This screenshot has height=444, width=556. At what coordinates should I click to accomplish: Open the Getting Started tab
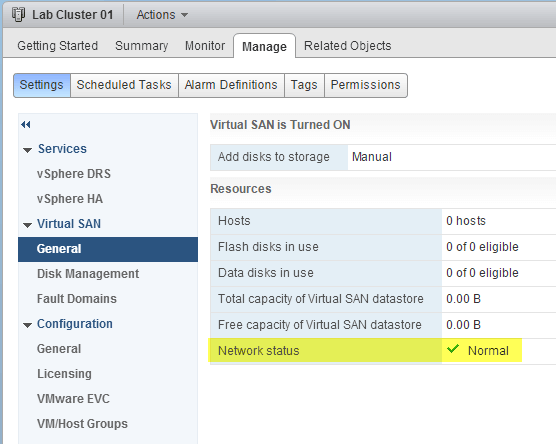57,46
